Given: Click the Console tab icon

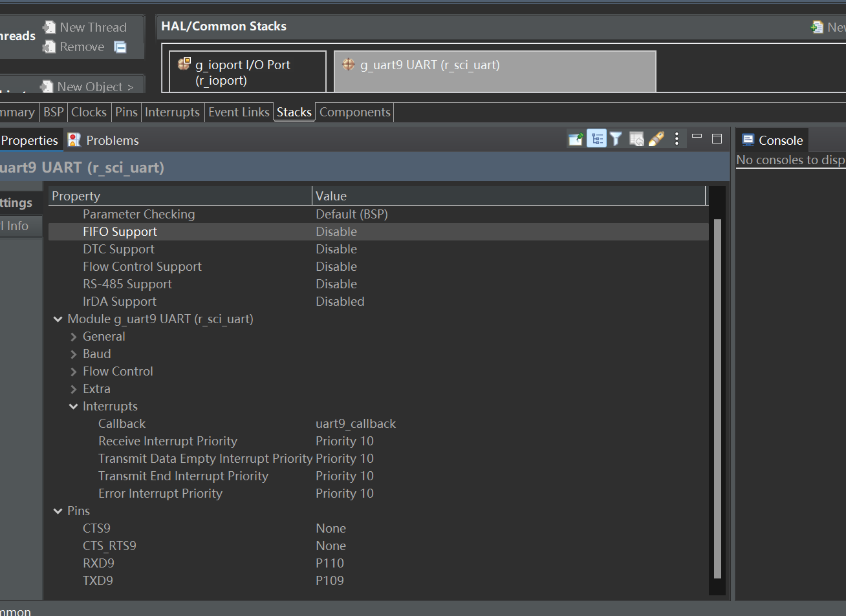Looking at the screenshot, I should point(748,140).
